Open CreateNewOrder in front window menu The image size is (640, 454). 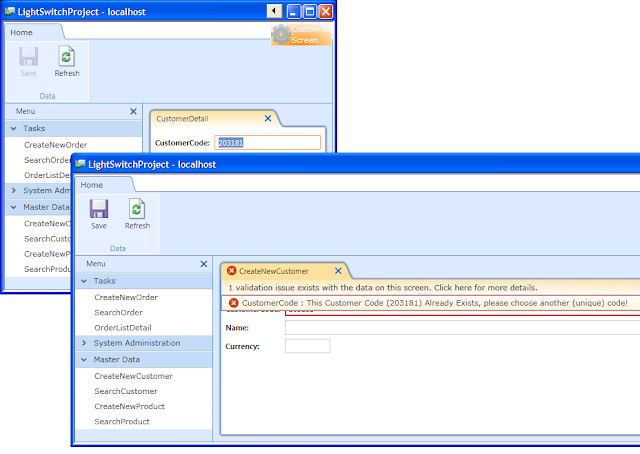point(126,297)
